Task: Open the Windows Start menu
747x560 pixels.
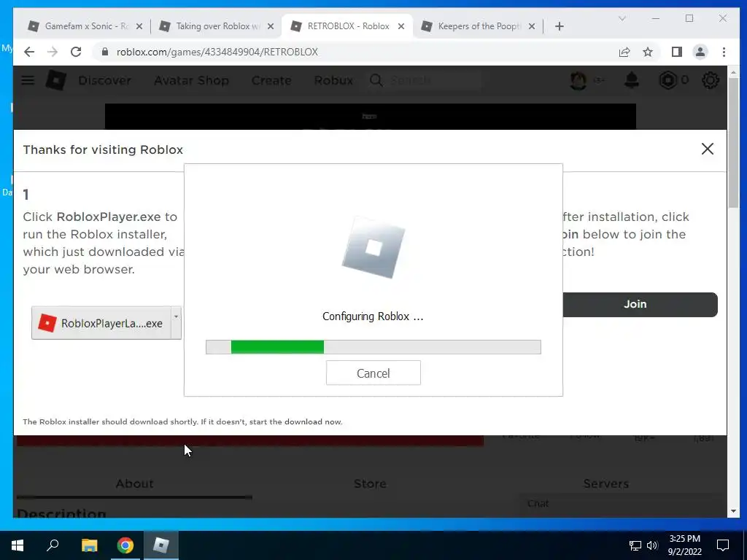Action: (18, 545)
